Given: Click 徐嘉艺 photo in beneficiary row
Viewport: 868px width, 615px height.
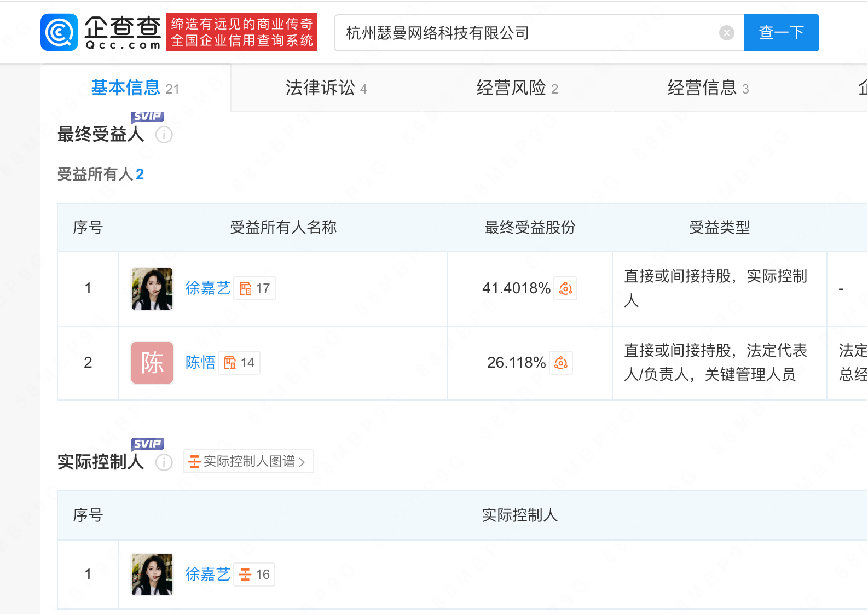Looking at the screenshot, I should pyautogui.click(x=152, y=289).
